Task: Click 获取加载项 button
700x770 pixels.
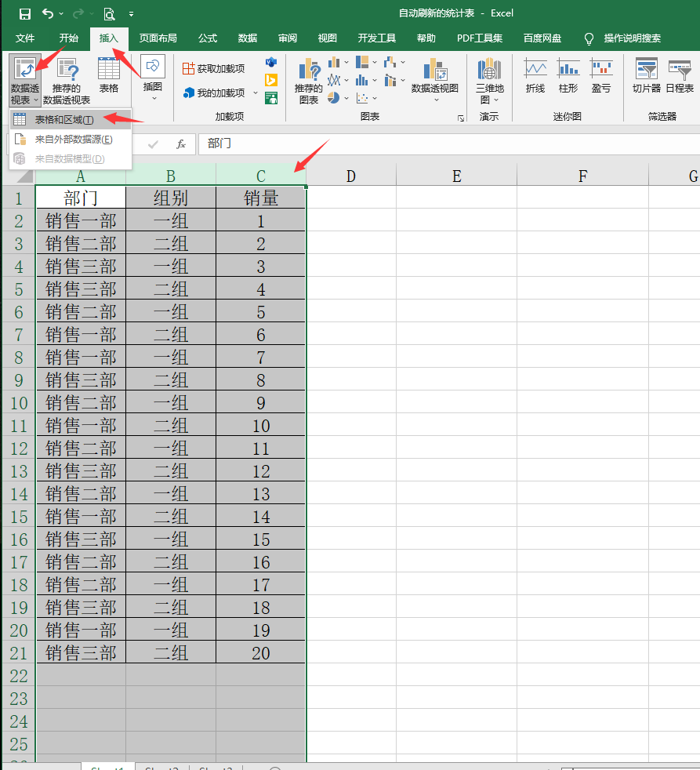Action: click(x=213, y=69)
